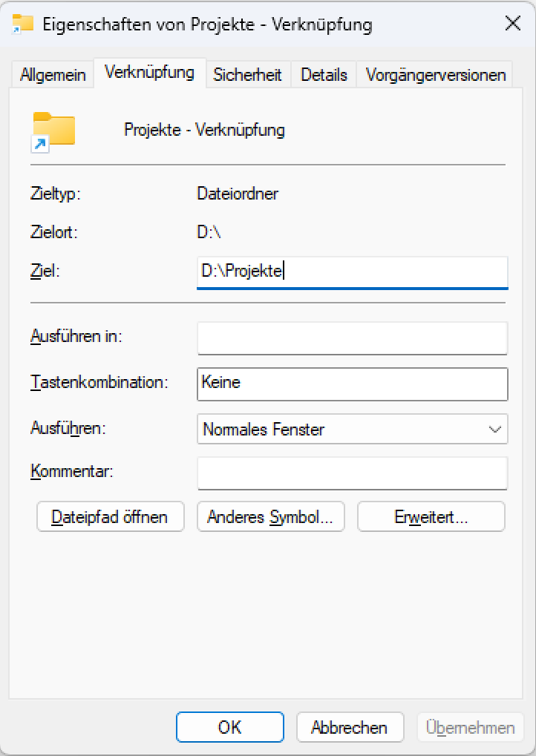Cancel with the Abbrechen button

[x=350, y=727]
